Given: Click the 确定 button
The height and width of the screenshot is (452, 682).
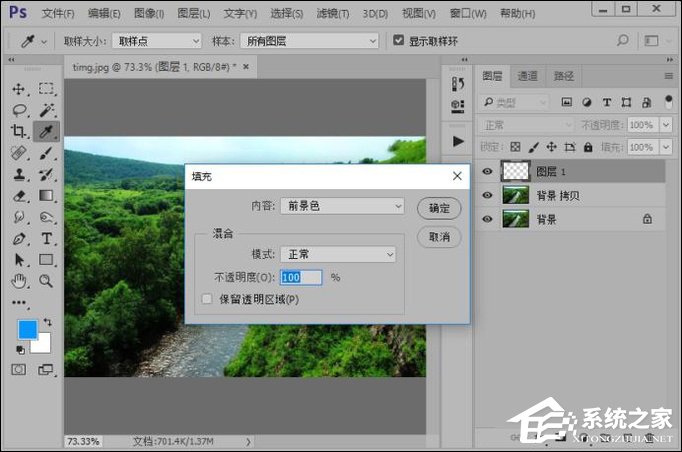Looking at the screenshot, I should tap(438, 208).
